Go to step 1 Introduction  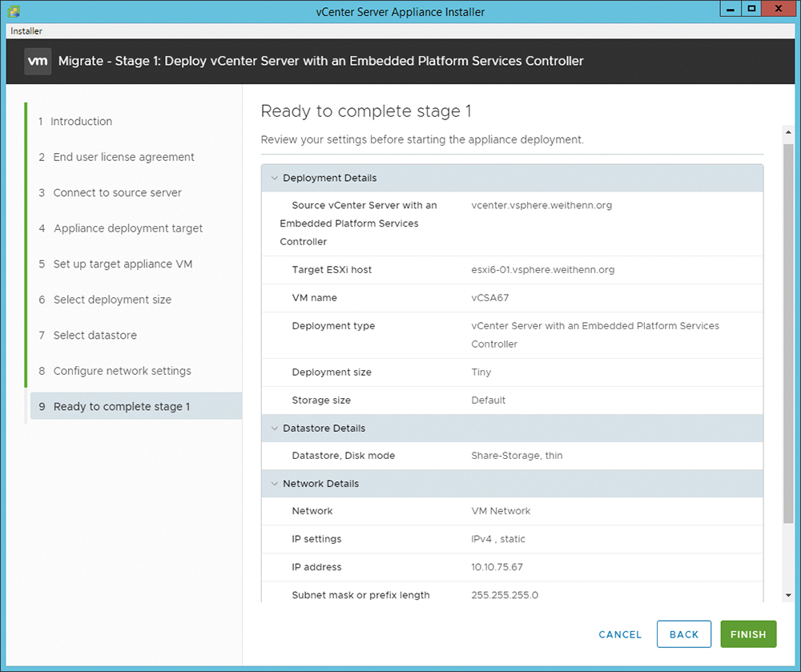(75, 122)
